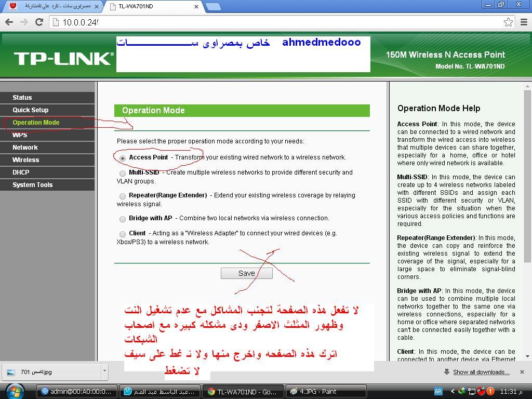Select Bridge with AP radio button
This screenshot has width=532, height=399.
pos(123,219)
